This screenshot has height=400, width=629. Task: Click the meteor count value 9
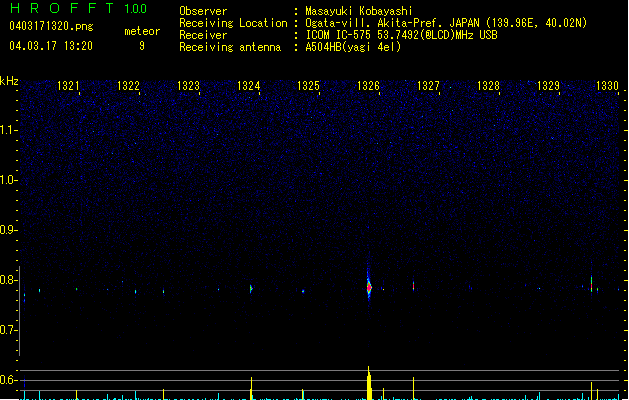coord(142,46)
